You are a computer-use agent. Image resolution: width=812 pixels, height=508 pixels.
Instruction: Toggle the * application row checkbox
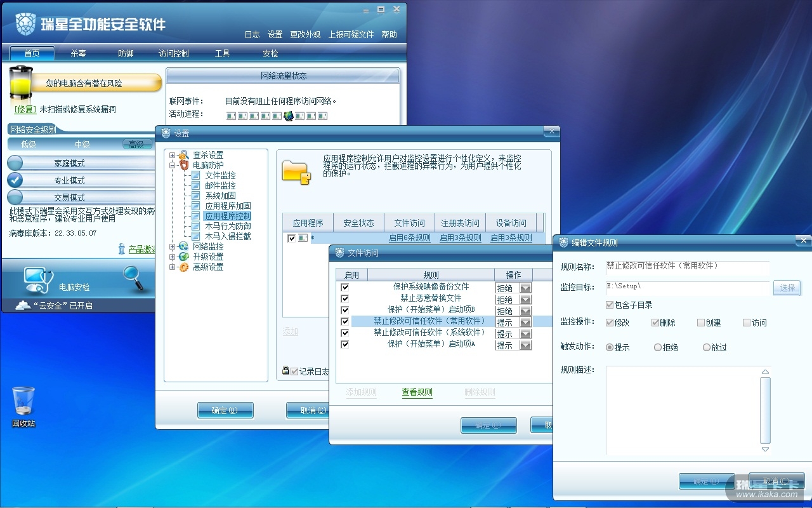click(292, 238)
